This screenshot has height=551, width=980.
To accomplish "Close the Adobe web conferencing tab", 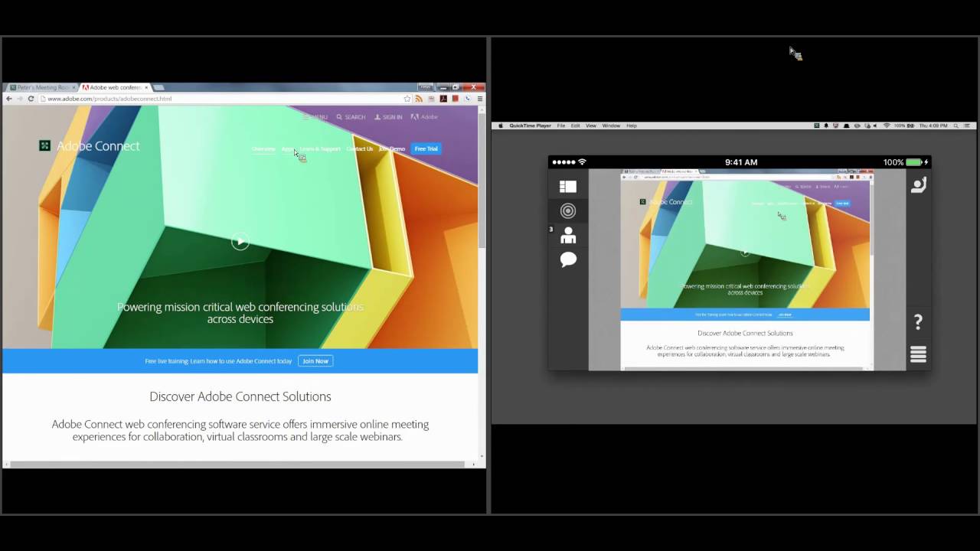I will 146,87.
